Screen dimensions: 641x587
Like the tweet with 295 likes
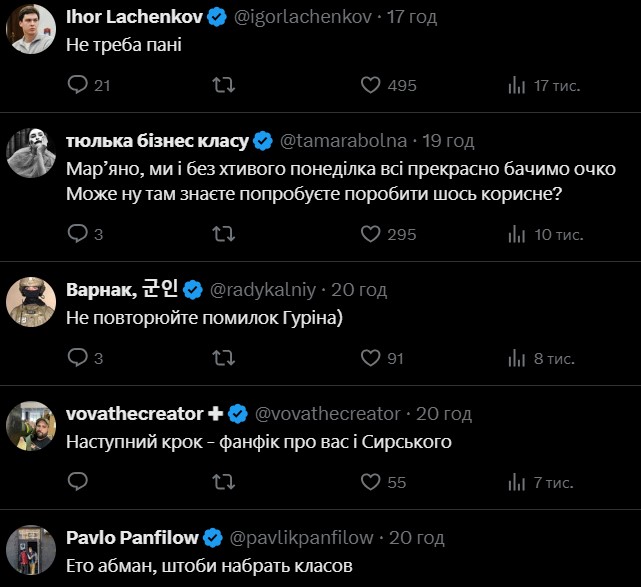point(371,234)
